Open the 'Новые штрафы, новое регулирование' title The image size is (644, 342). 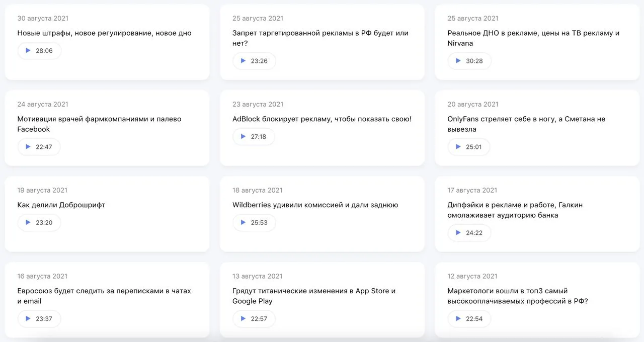click(x=104, y=33)
